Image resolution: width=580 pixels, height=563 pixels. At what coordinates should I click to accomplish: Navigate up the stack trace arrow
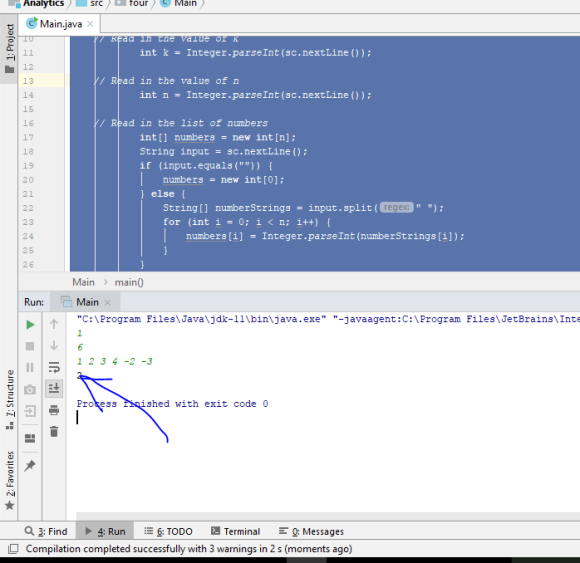[x=54, y=324]
